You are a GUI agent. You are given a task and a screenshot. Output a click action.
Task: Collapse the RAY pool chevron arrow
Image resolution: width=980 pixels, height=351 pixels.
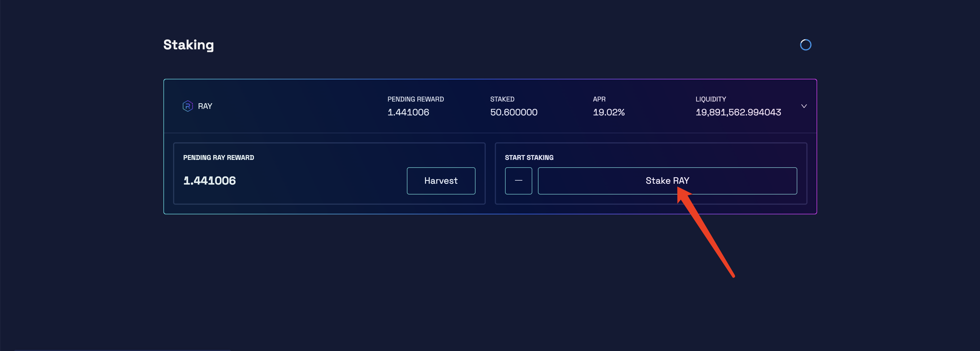coord(804,106)
